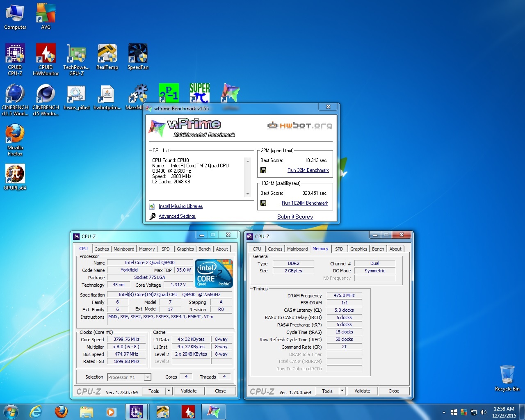This screenshot has height=420, width=525.
Task: Open CPUID CPU-Z desktop shortcut
Action: pyautogui.click(x=15, y=60)
